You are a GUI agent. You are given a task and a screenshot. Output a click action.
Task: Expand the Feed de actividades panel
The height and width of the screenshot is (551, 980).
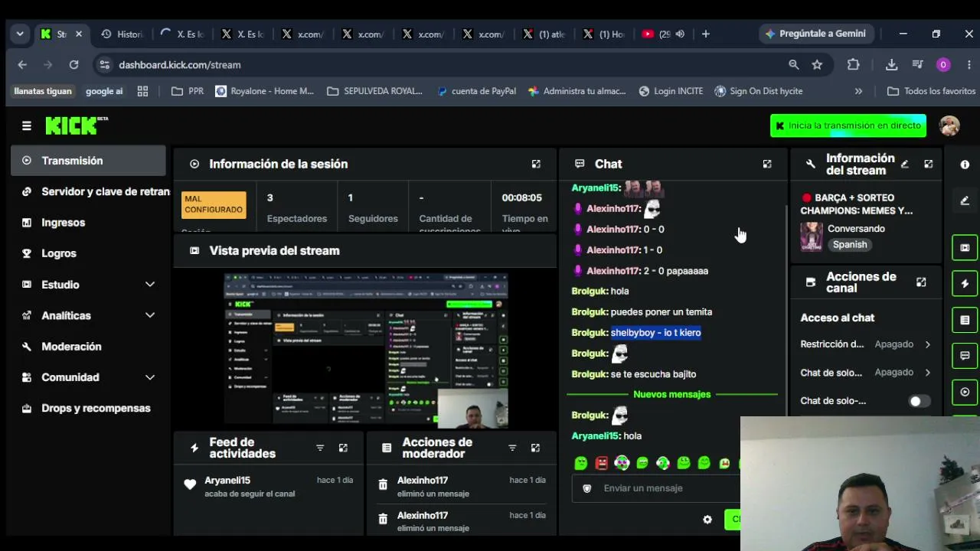click(343, 448)
